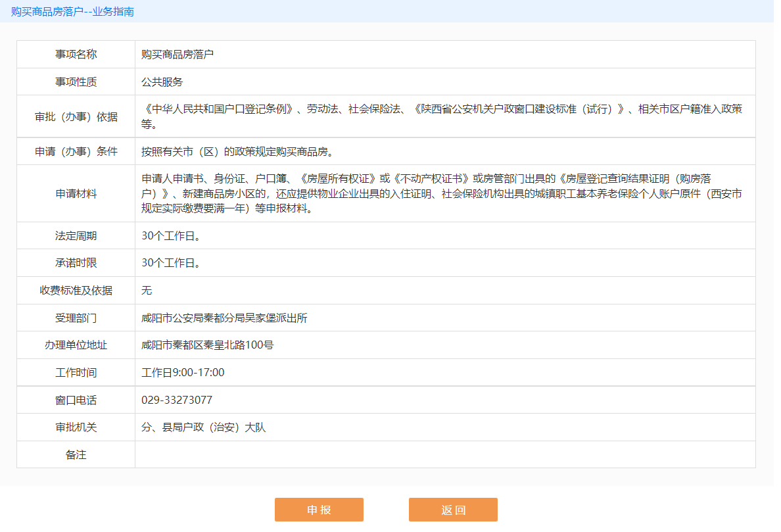The height and width of the screenshot is (532, 781).
Task: Click the 申报 button
Action: [319, 510]
